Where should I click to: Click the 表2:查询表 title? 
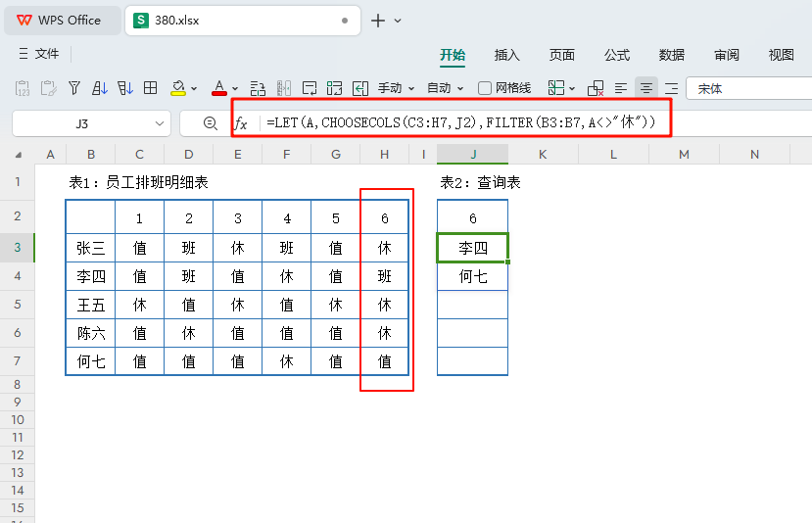point(480,182)
